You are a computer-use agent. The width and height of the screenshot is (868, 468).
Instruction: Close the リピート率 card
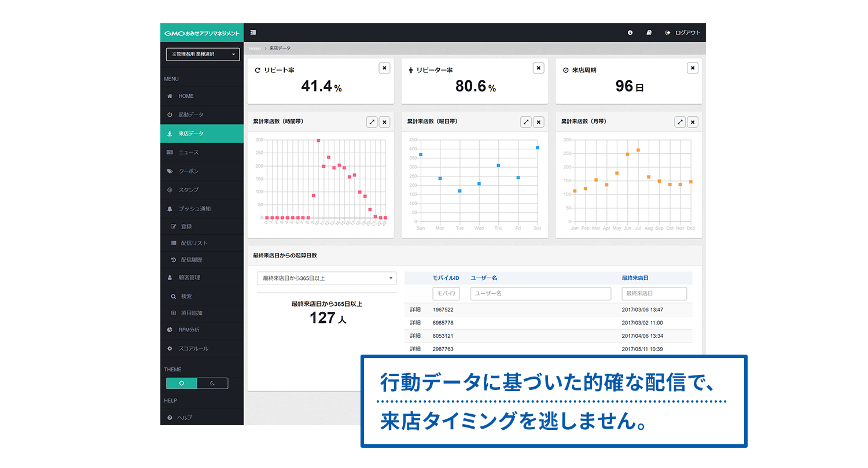pyautogui.click(x=384, y=68)
